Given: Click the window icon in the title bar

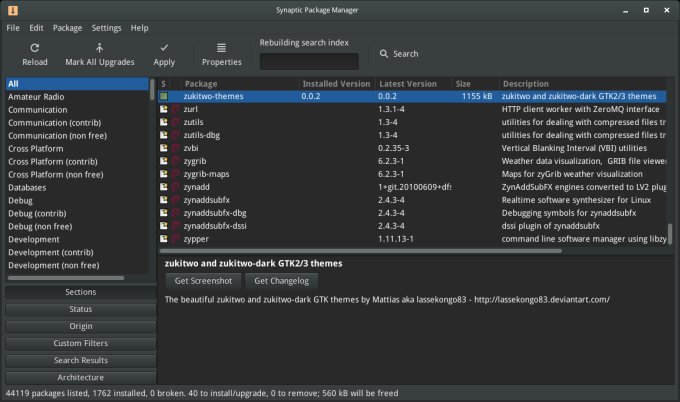Looking at the screenshot, I should click(x=11, y=10).
